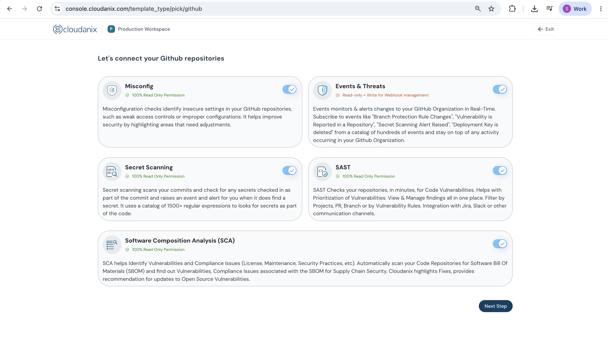
Task: Click the SAST code file icon
Action: tap(322, 171)
